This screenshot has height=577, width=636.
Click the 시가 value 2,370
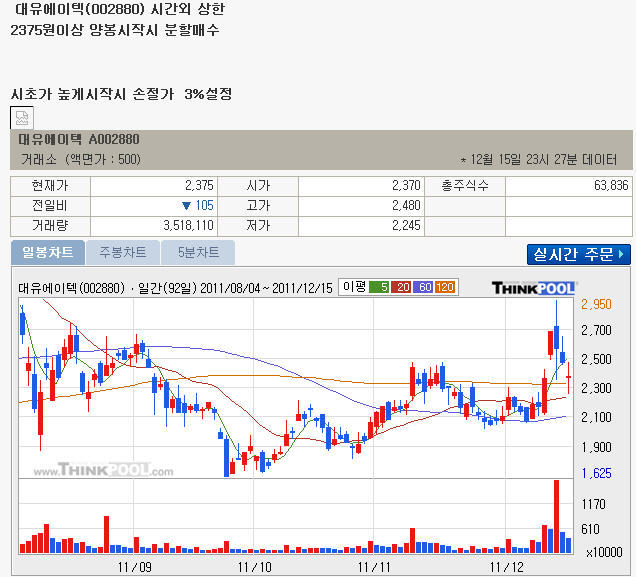point(406,185)
